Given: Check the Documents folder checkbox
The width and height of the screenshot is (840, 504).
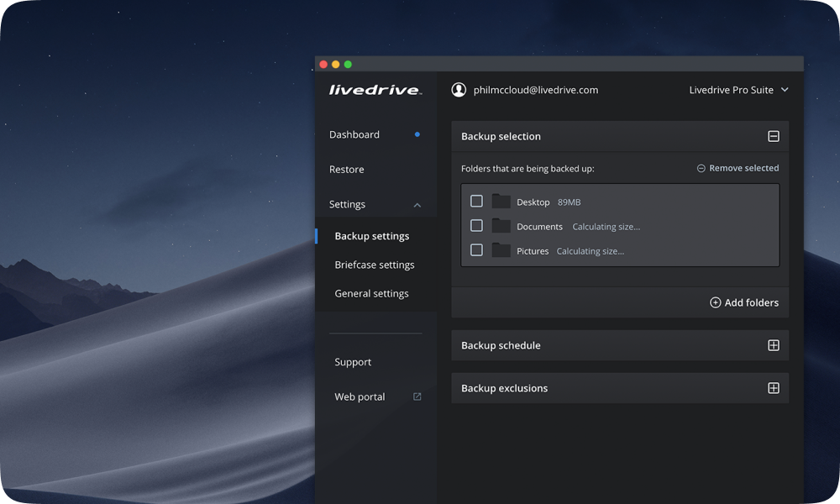Looking at the screenshot, I should (x=476, y=225).
